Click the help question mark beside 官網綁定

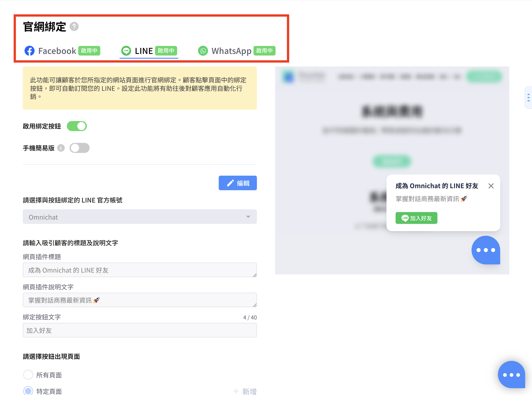(x=74, y=27)
